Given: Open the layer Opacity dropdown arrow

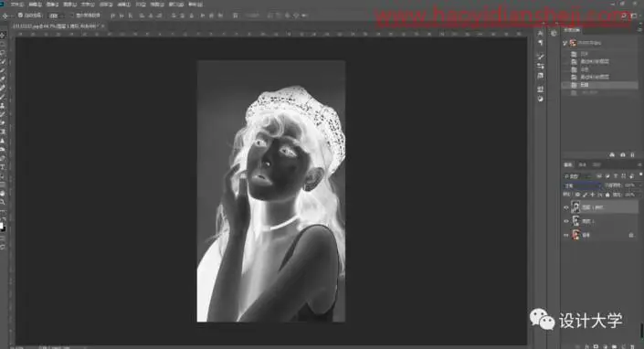Looking at the screenshot, I should pyautogui.click(x=640, y=185).
